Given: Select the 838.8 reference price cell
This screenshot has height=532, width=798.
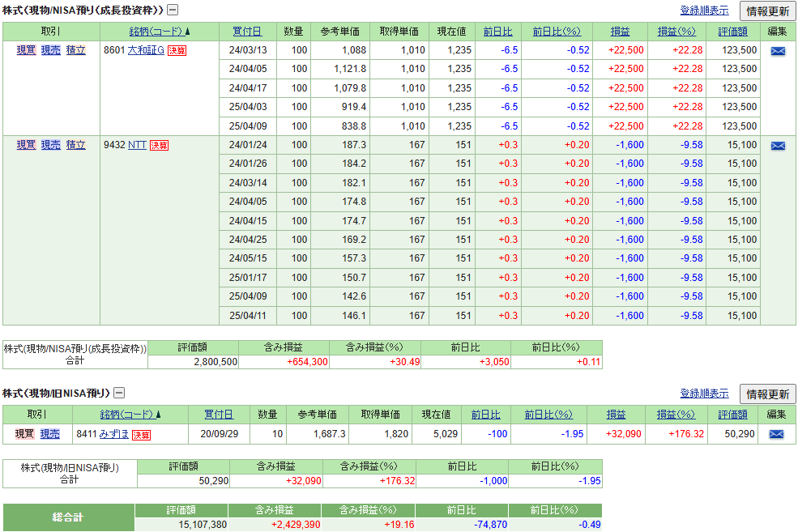Looking at the screenshot, I should click(x=340, y=126).
